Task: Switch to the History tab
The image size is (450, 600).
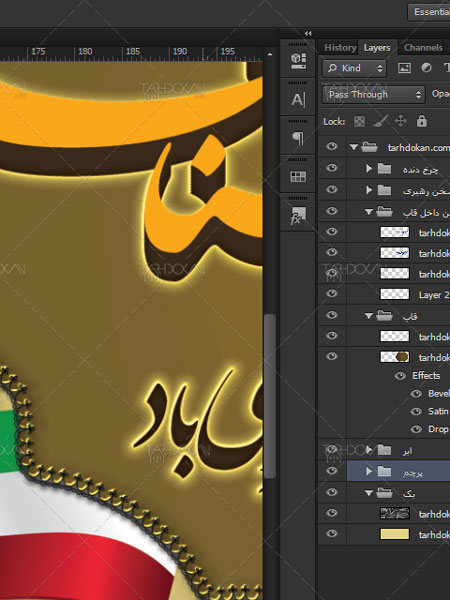Action: [x=340, y=48]
